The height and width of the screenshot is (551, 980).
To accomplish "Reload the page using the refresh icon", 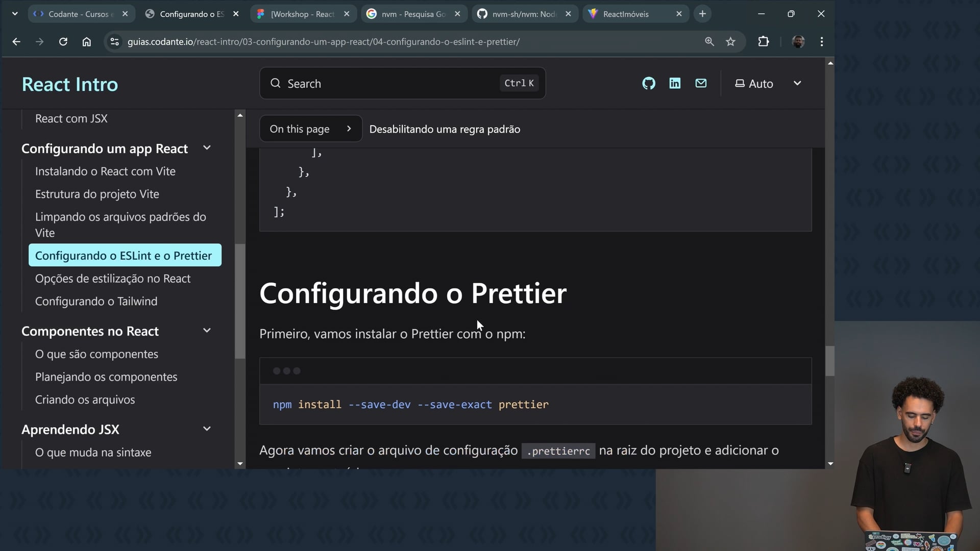I will [x=63, y=42].
